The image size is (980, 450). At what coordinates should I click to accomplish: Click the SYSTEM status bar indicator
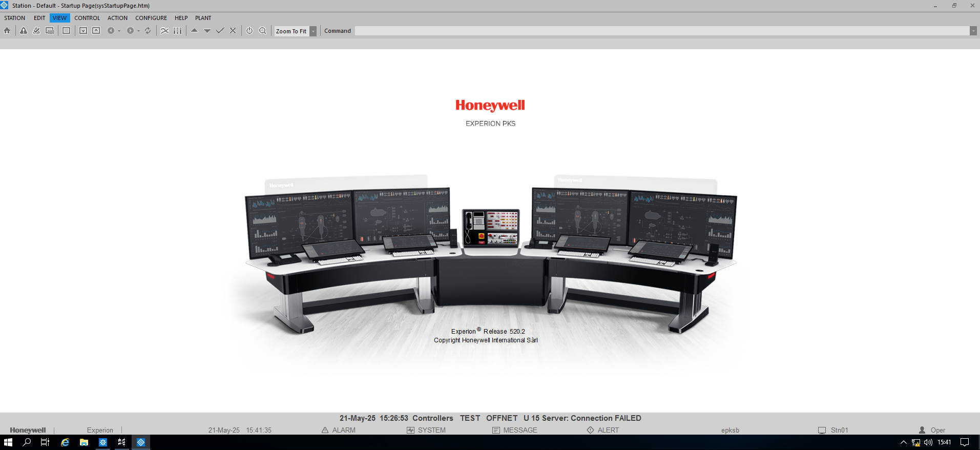(426, 430)
